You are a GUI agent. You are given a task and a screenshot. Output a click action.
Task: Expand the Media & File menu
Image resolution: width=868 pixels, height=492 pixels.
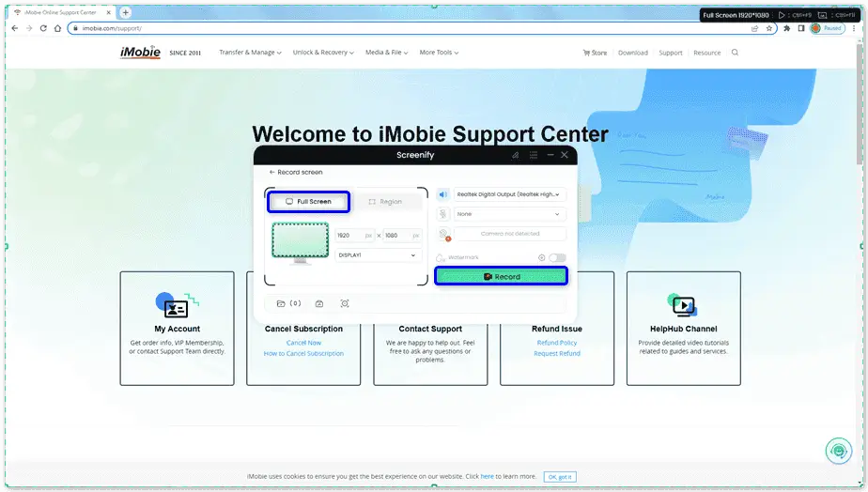click(x=386, y=53)
